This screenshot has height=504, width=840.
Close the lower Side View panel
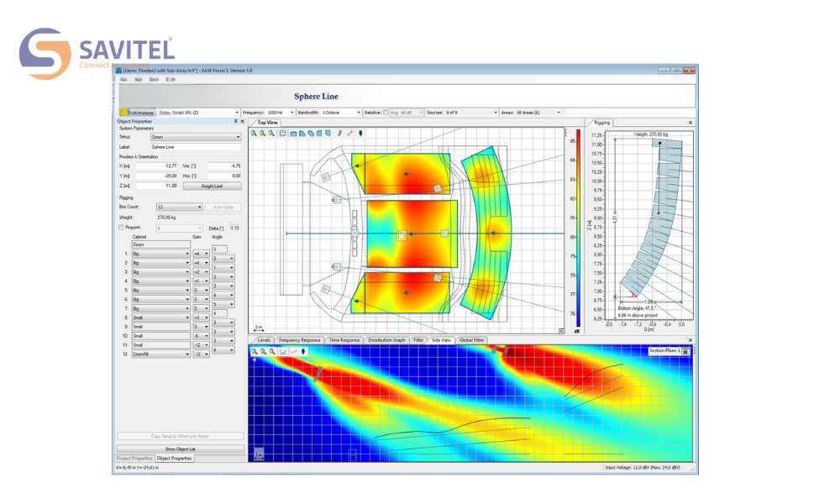click(690, 340)
